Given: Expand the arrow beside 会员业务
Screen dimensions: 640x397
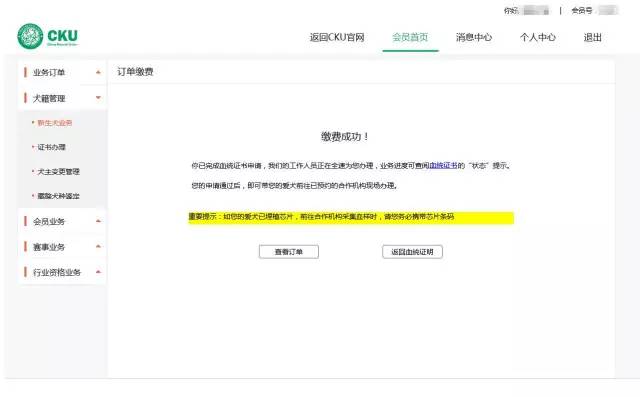Looking at the screenshot, I should pyautogui.click(x=98, y=221).
